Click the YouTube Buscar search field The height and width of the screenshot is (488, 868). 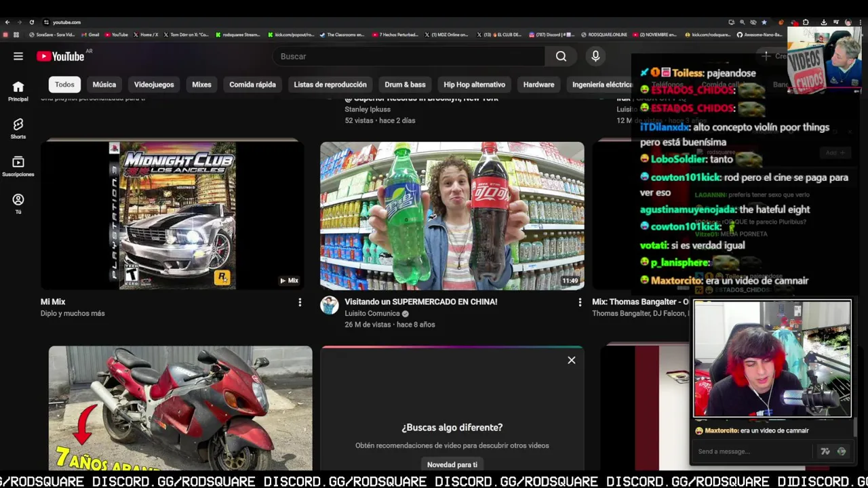point(408,56)
